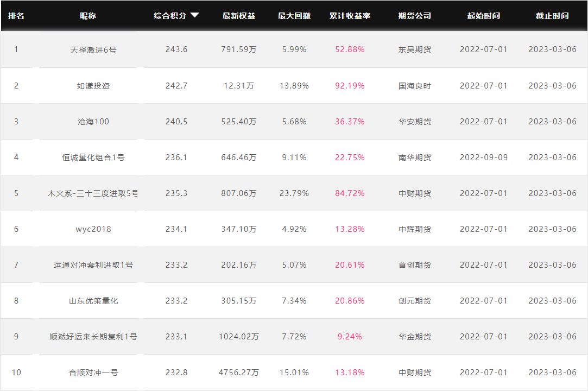The width and height of the screenshot is (588, 391).
Task: Select the return rate 36.37%
Action: tap(350, 122)
